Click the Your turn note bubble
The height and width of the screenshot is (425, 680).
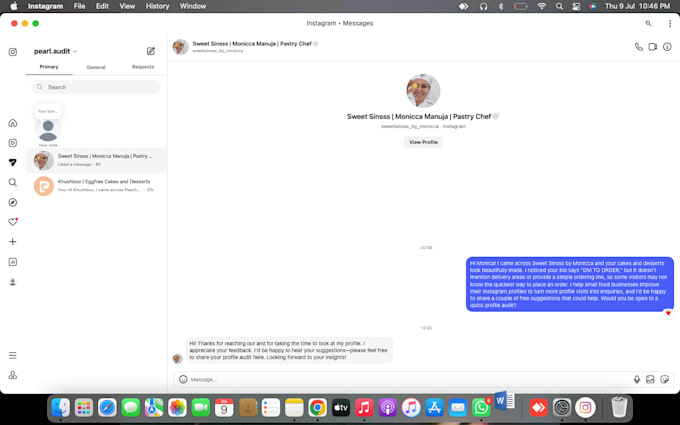click(x=48, y=111)
